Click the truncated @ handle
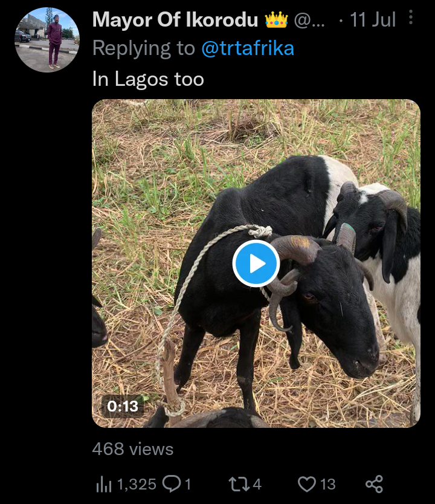Viewport: 435px width, 504px height. pyautogui.click(x=309, y=20)
